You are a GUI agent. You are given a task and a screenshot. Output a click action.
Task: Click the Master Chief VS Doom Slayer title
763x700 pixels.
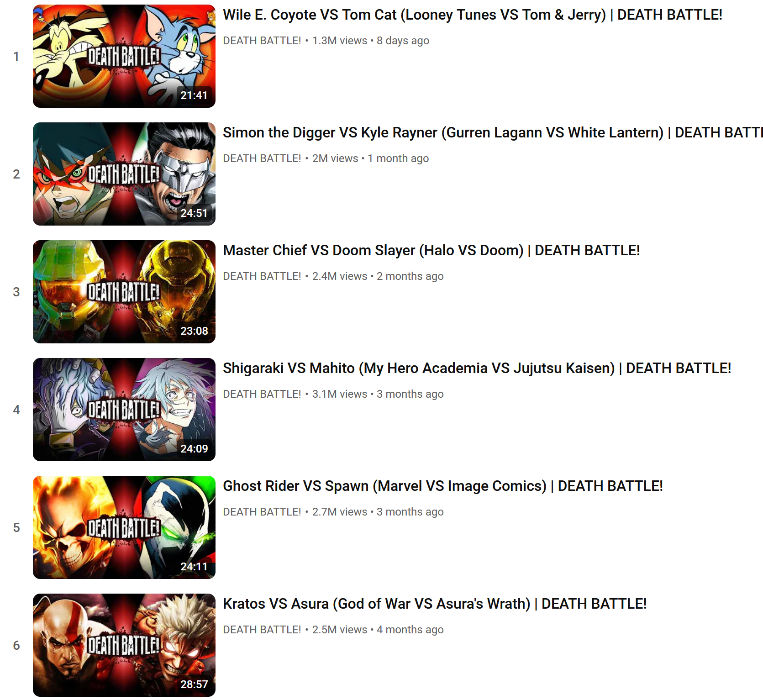click(431, 251)
